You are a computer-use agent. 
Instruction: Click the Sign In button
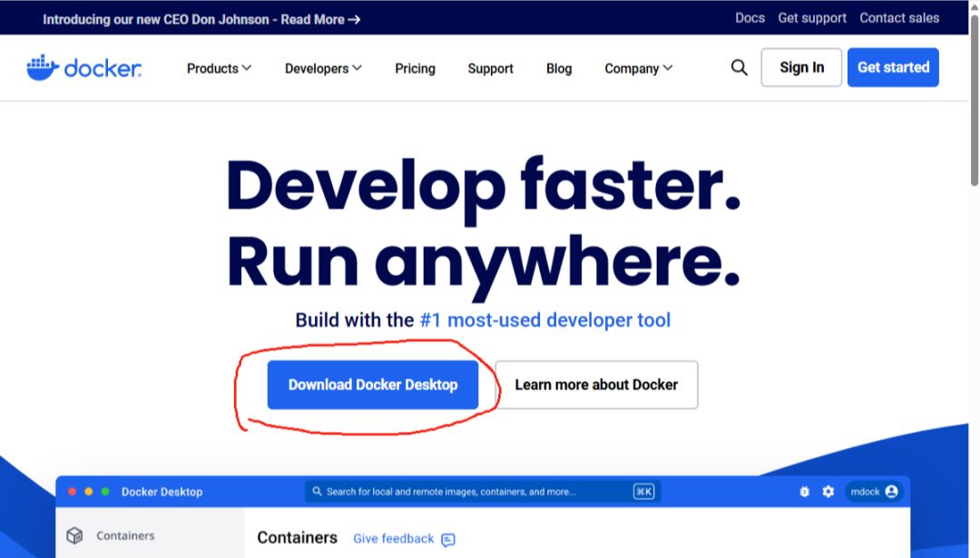(x=801, y=67)
